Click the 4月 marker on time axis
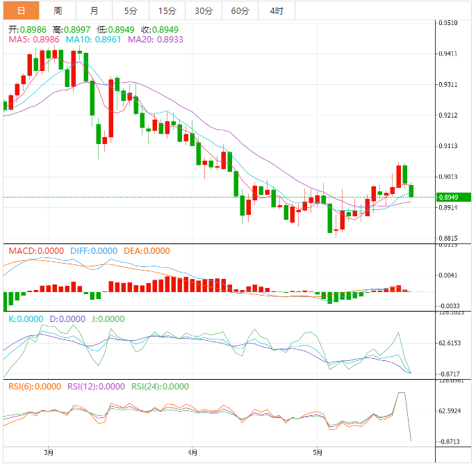 pos(192,453)
